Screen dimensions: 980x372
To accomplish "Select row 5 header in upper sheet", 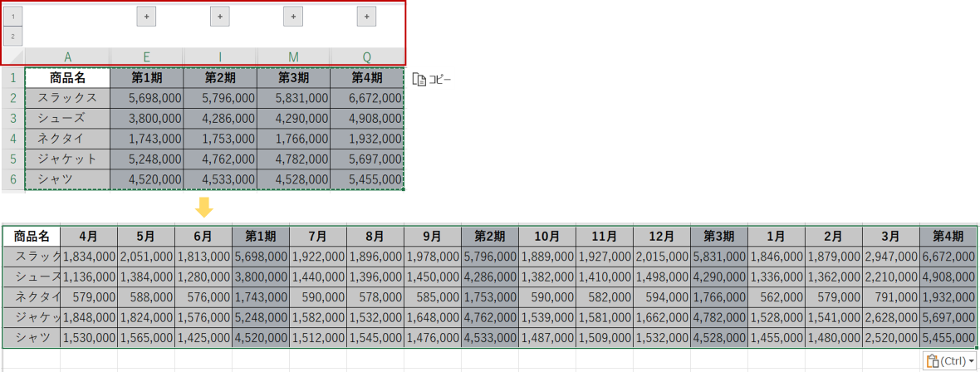I will [13, 159].
